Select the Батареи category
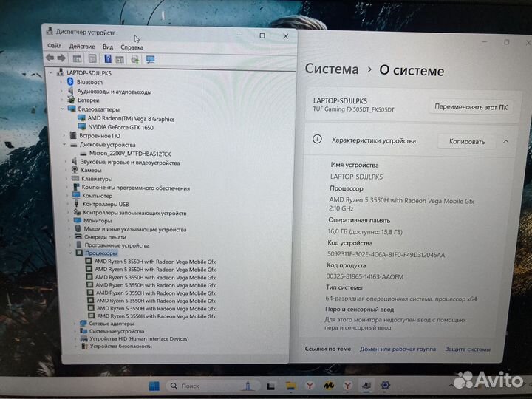 (88, 100)
